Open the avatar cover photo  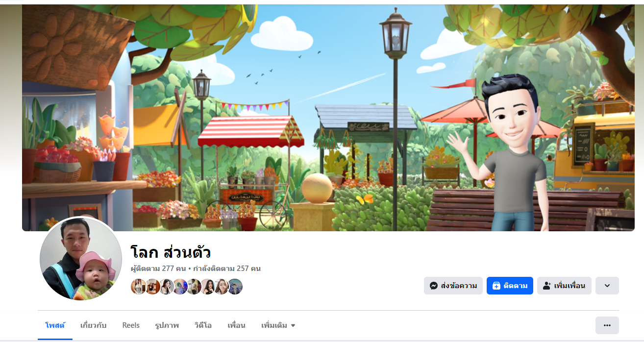(x=328, y=118)
